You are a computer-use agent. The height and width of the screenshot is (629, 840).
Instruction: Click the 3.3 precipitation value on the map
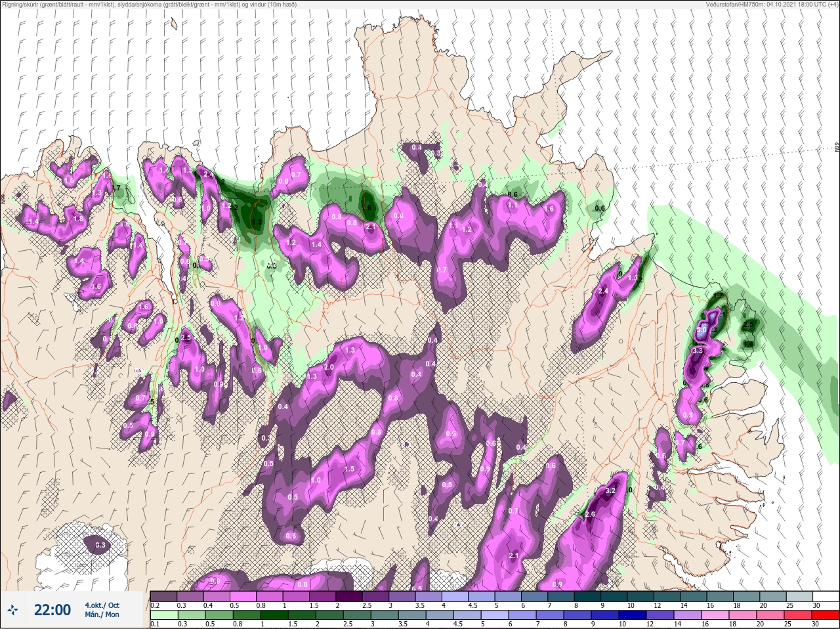click(x=698, y=351)
